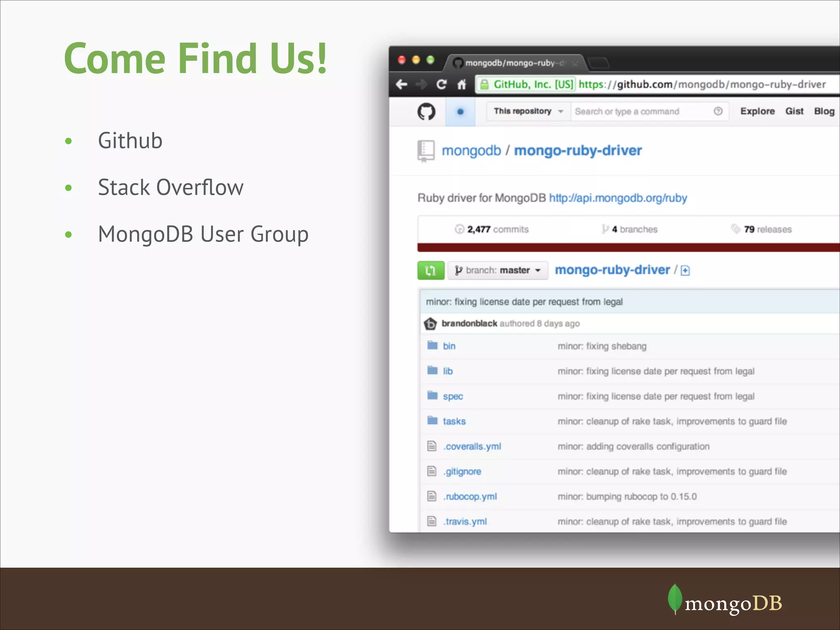This screenshot has width=840, height=630.
Task: Click the mongo-ruby-driver breadcrumb path link
Action: [612, 270]
